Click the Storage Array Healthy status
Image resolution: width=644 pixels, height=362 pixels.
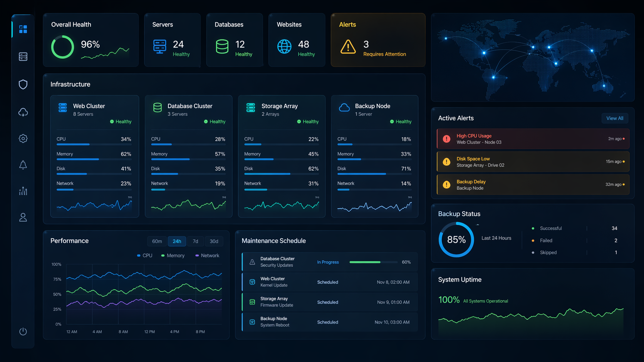[x=308, y=122]
